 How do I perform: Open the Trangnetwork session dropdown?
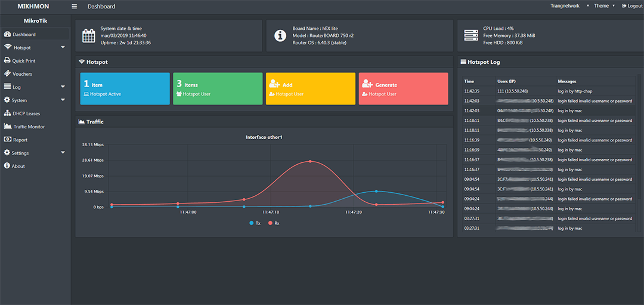pyautogui.click(x=569, y=6)
